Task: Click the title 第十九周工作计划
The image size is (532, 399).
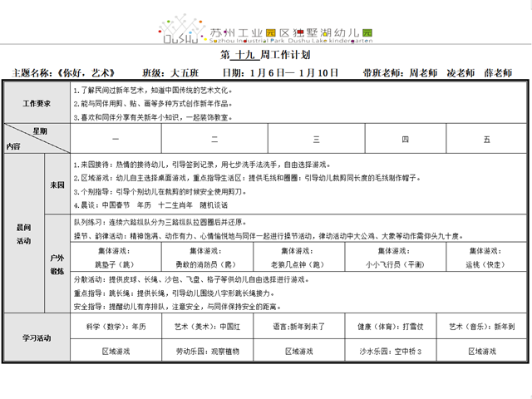Action: click(x=265, y=56)
